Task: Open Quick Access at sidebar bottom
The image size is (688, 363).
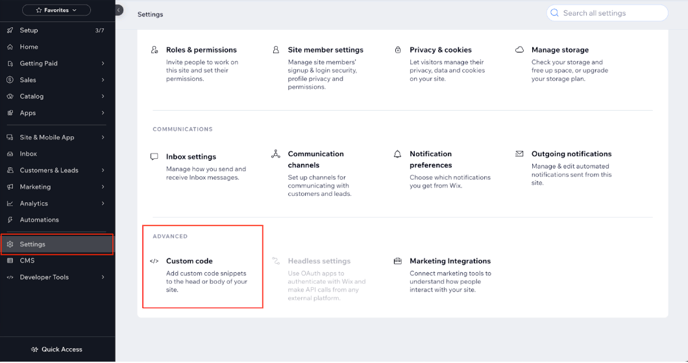Action: [x=57, y=350]
